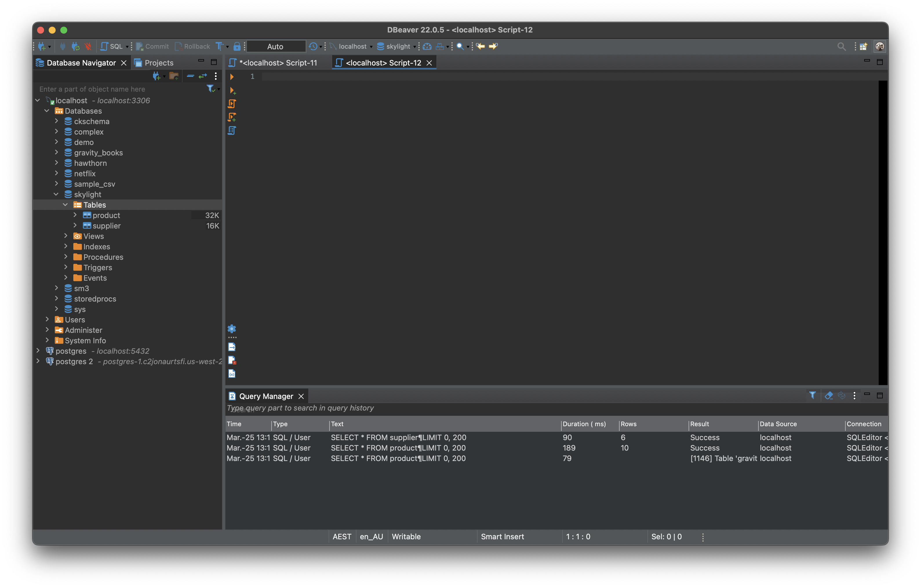Switch to the Script-11 editor tab

pyautogui.click(x=277, y=63)
